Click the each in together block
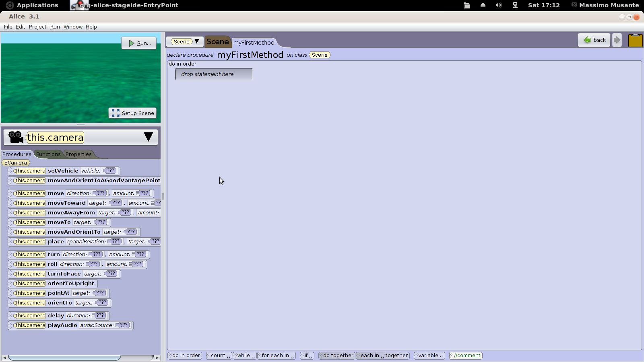This screenshot has height=362, width=644. click(x=383, y=356)
